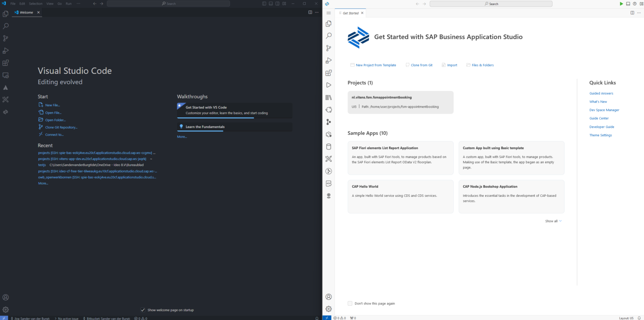The width and height of the screenshot is (644, 320).
Task: Open the File menu in VS Code
Action: (13, 3)
